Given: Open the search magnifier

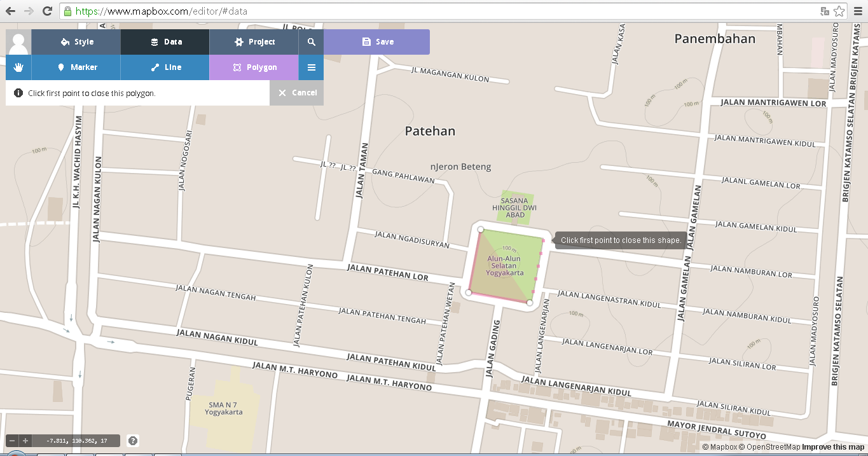Looking at the screenshot, I should coord(311,41).
